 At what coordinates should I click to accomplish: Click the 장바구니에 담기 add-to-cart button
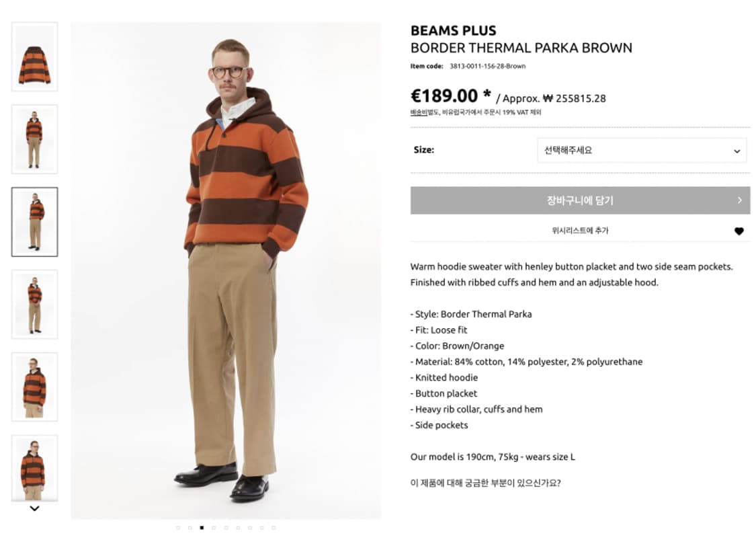click(579, 200)
